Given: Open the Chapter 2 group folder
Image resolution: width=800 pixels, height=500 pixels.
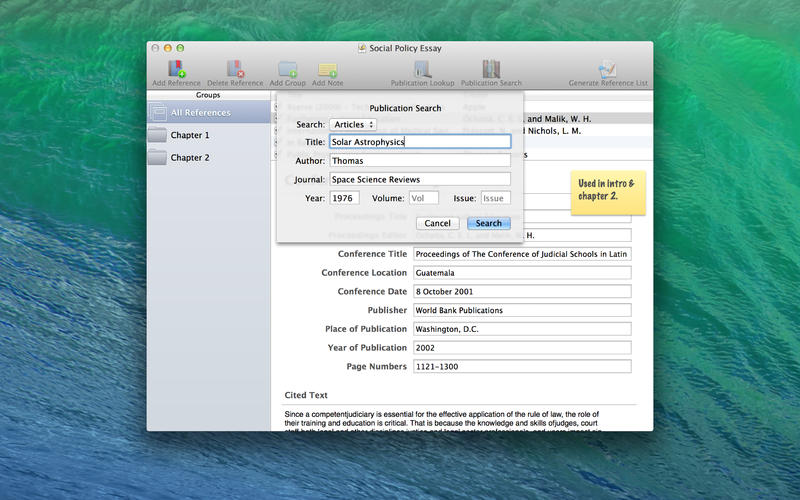Looking at the screenshot, I should click(190, 158).
